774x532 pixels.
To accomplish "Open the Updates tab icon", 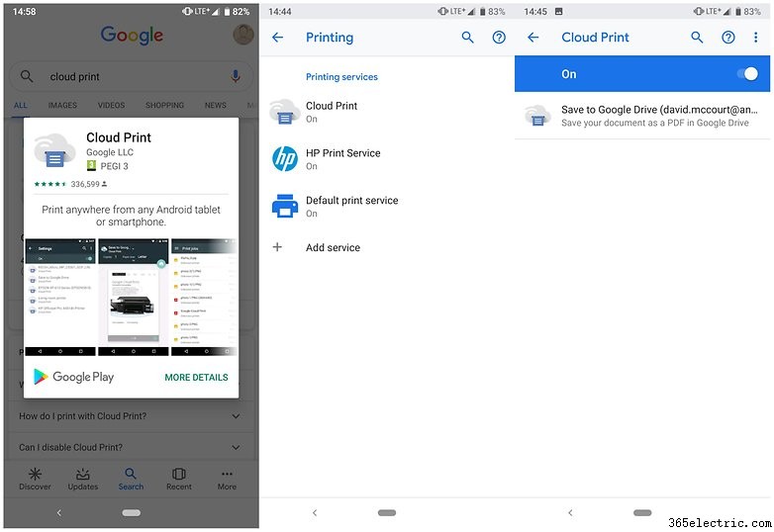I will [x=83, y=475].
